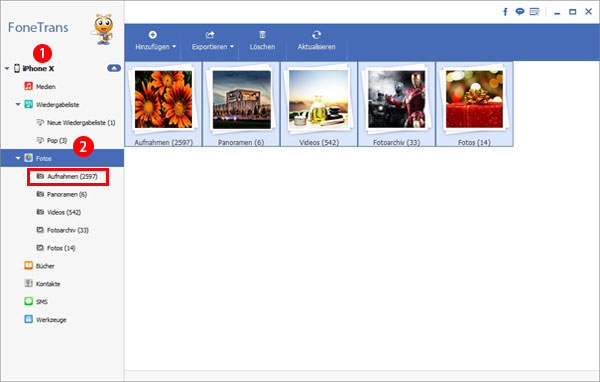Click the Fotos red gift thumbnail

[474, 100]
